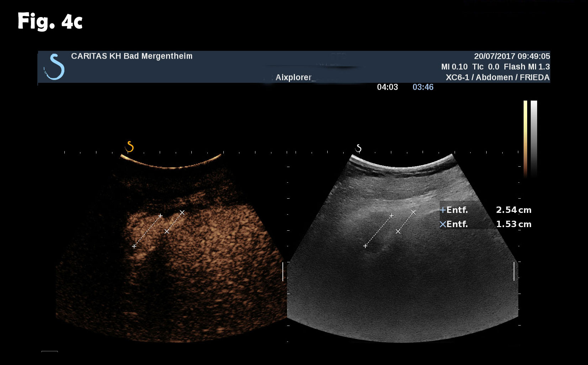
Task: Click the white S orientation marker on B-mode image
Action: 359,148
